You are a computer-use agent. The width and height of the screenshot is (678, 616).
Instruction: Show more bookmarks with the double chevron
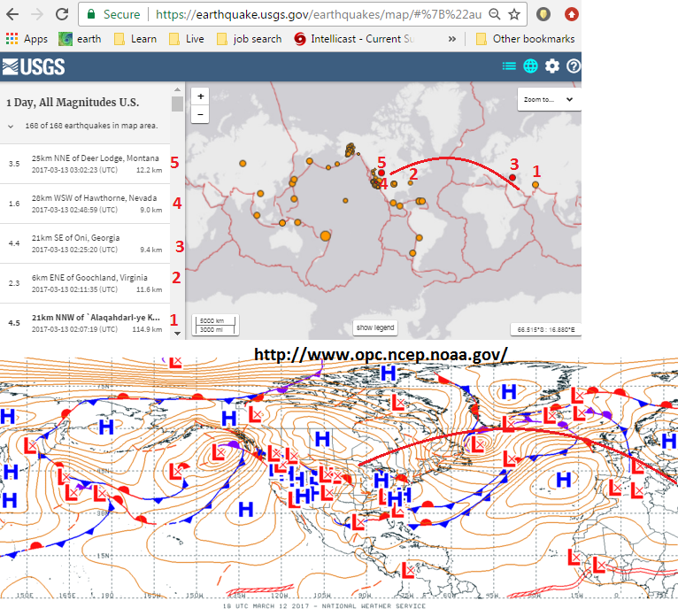[x=452, y=39]
